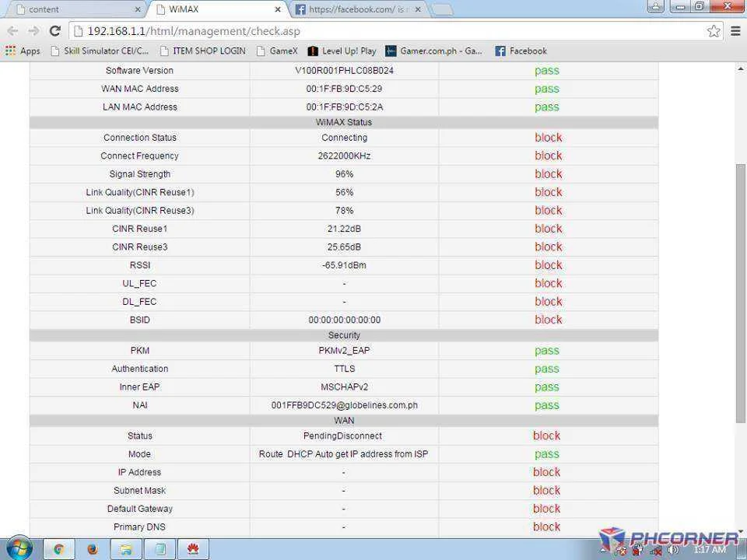
Task: Click the UL_FEC row label
Action: (x=139, y=283)
